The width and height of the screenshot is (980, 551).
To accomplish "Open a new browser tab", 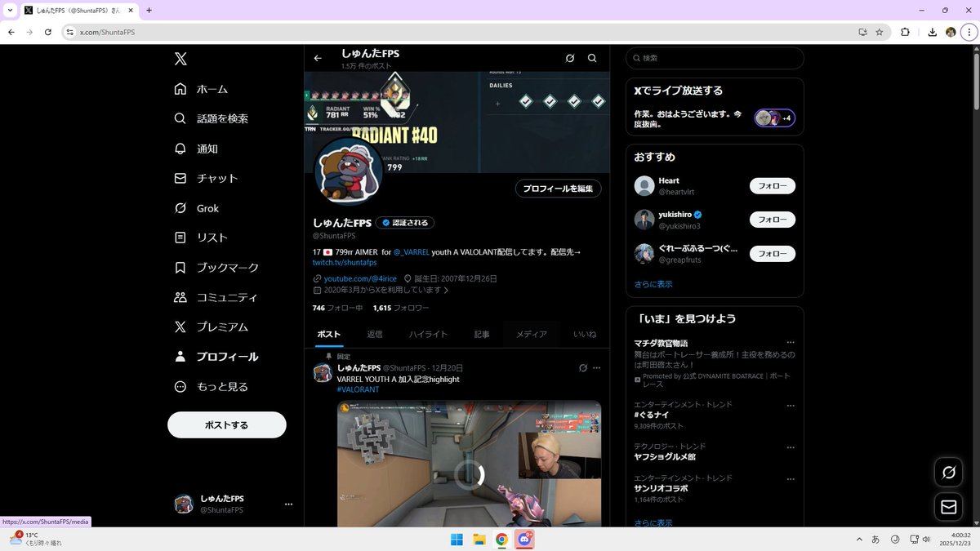I will 149,10.
